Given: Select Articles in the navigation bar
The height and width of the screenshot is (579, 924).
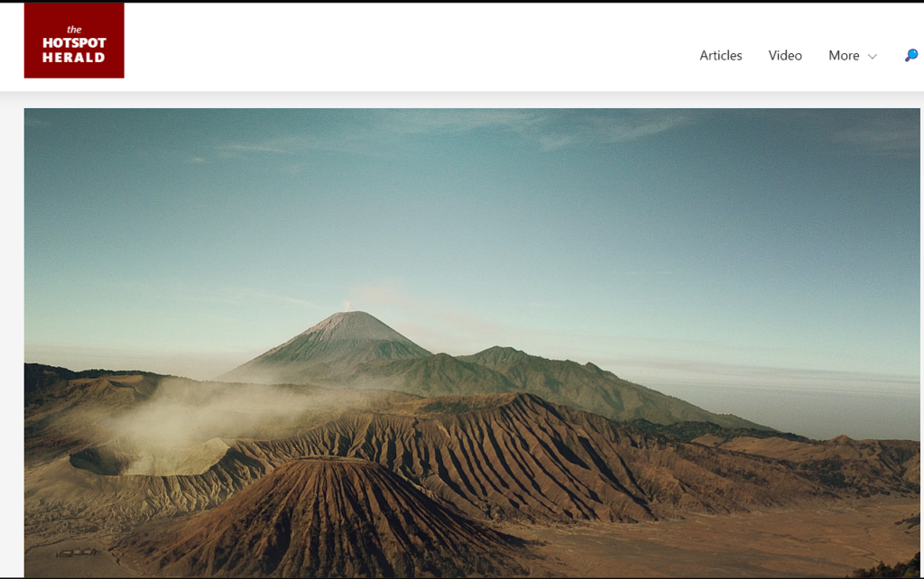Looking at the screenshot, I should pos(720,55).
